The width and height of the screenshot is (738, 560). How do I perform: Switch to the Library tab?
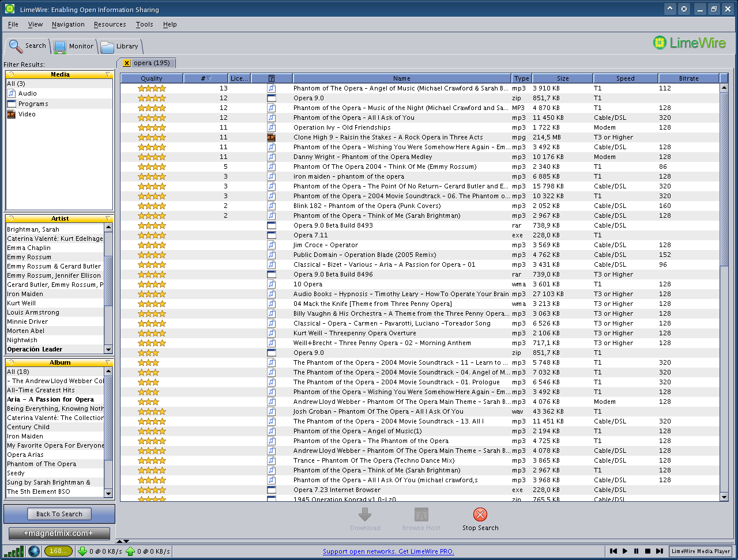coord(119,46)
